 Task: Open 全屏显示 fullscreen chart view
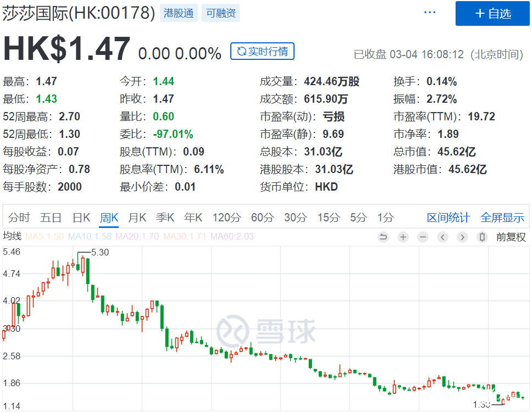coord(502,218)
